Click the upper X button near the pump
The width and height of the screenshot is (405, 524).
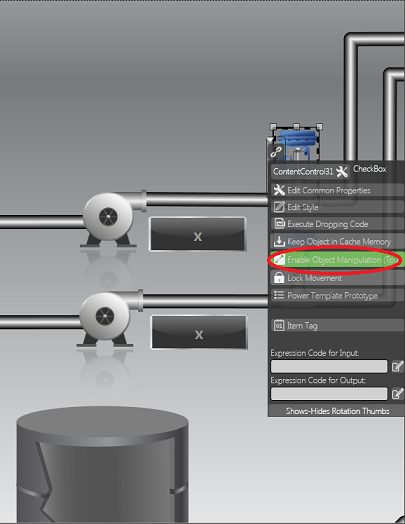click(198, 234)
